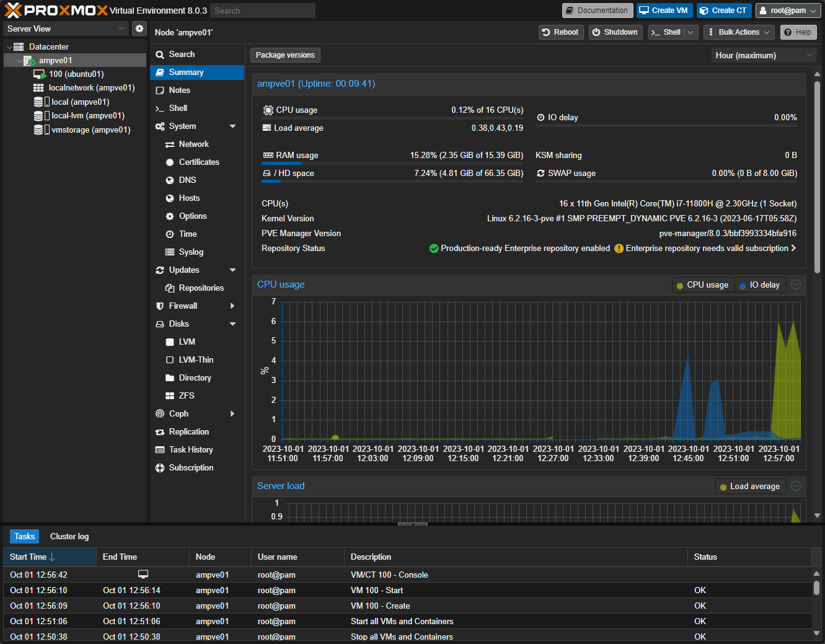Toggle CPU usage series in chart legend
The width and height of the screenshot is (825, 644).
click(x=702, y=285)
